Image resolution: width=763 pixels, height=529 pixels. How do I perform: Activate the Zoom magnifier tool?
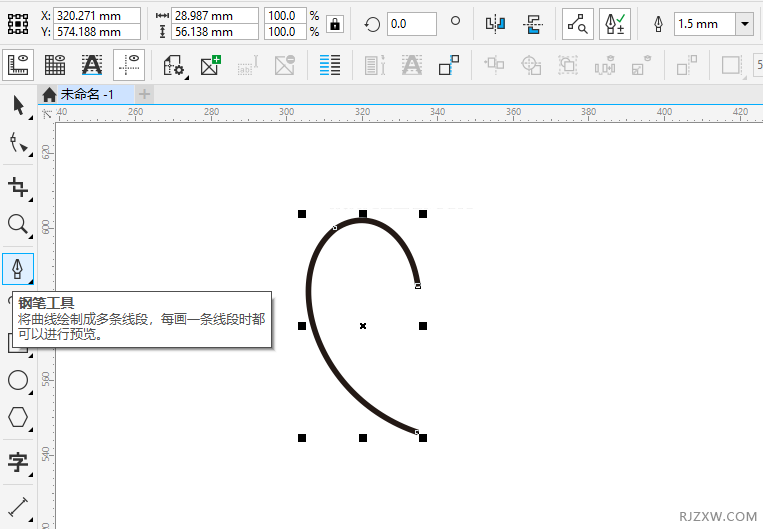click(x=18, y=224)
